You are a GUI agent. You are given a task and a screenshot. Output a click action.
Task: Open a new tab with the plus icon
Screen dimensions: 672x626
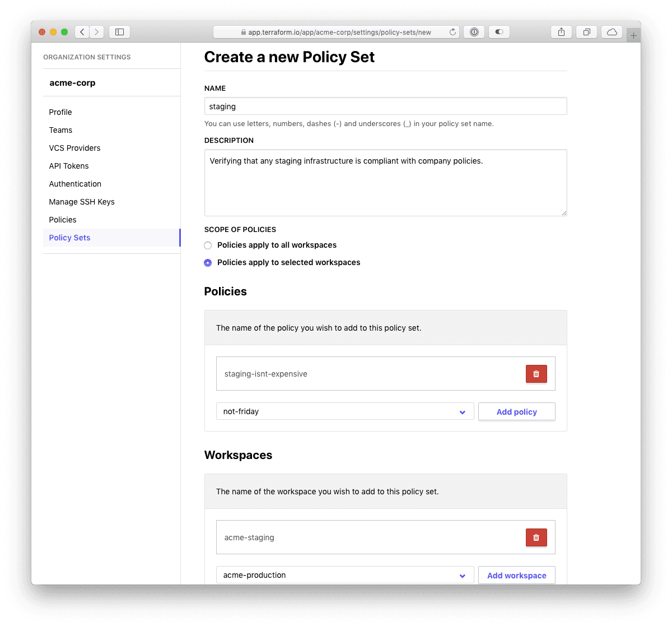pos(633,34)
